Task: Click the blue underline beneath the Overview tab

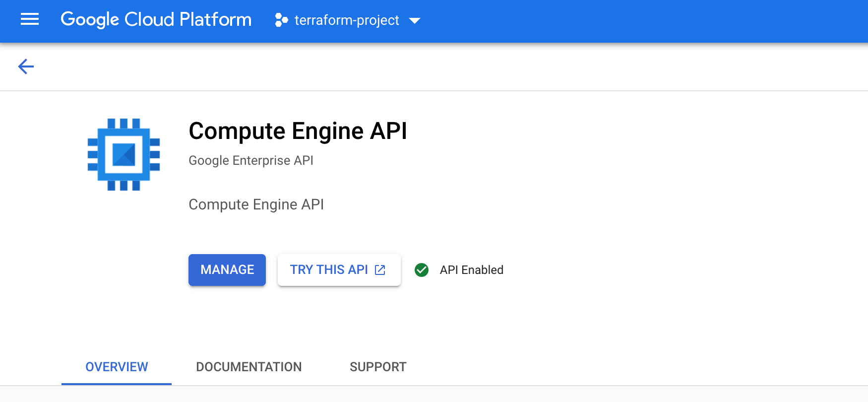Action: click(x=117, y=384)
